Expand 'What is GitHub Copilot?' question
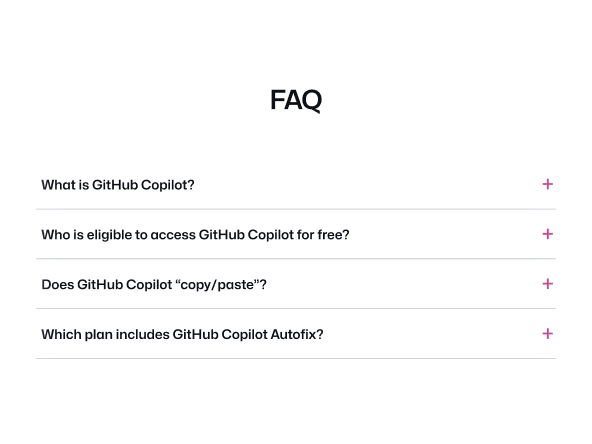 296,185
